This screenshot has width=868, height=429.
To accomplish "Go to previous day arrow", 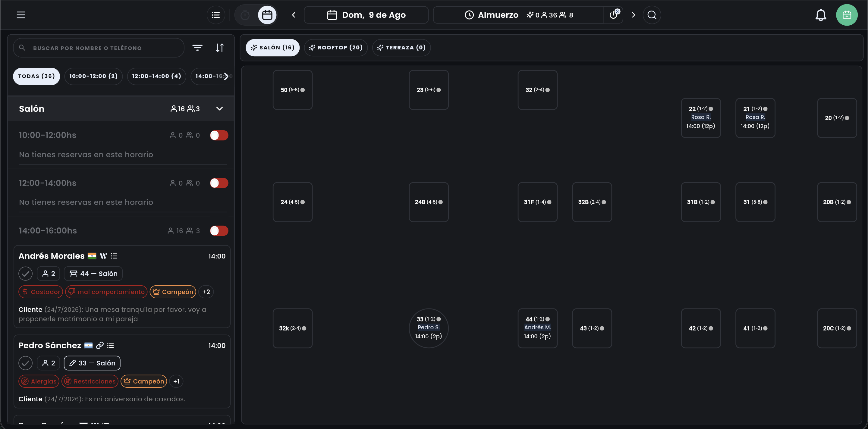I will (294, 15).
